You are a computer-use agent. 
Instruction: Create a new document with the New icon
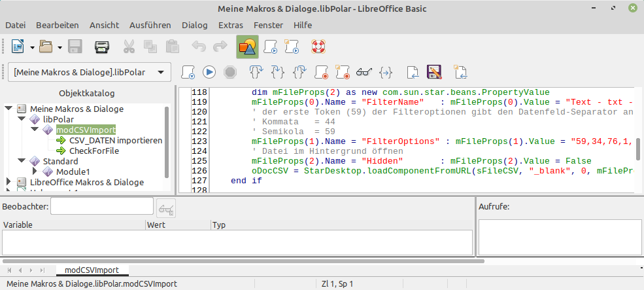coord(18,47)
